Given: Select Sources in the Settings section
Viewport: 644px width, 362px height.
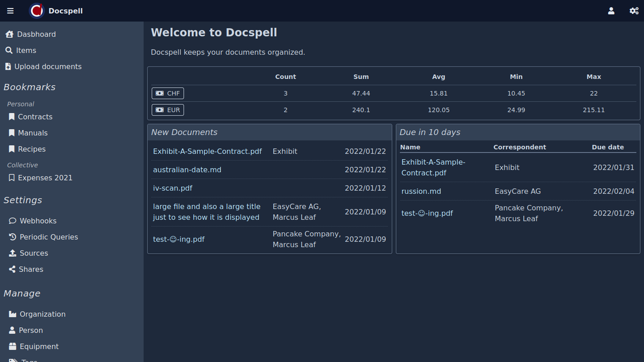Looking at the screenshot, I should click(33, 253).
